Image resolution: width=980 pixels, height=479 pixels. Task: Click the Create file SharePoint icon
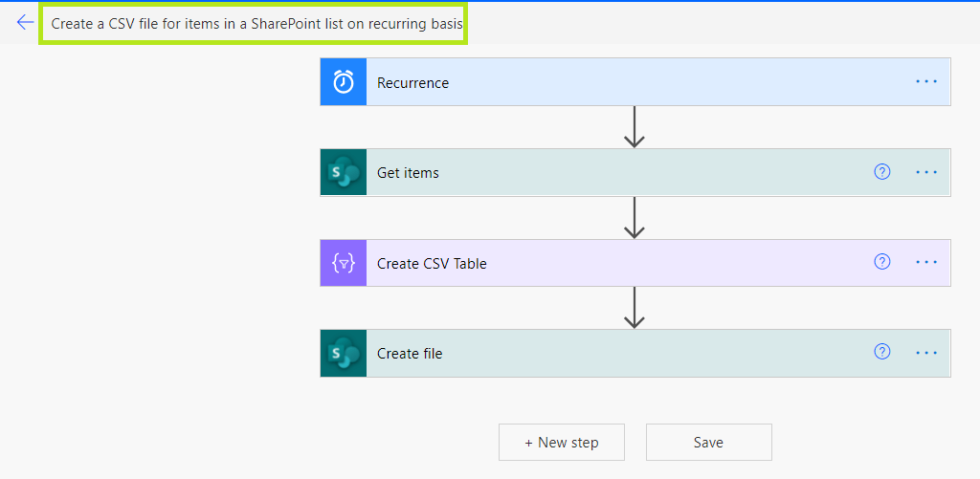point(344,354)
